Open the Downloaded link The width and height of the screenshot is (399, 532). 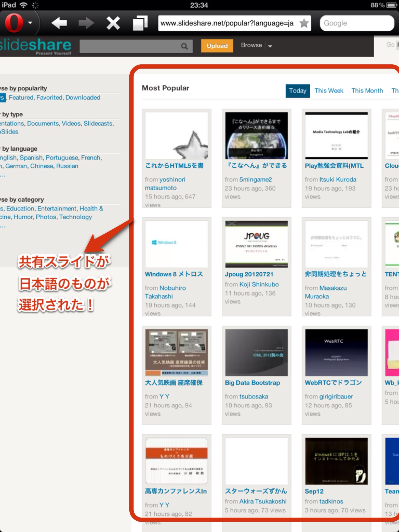click(83, 97)
